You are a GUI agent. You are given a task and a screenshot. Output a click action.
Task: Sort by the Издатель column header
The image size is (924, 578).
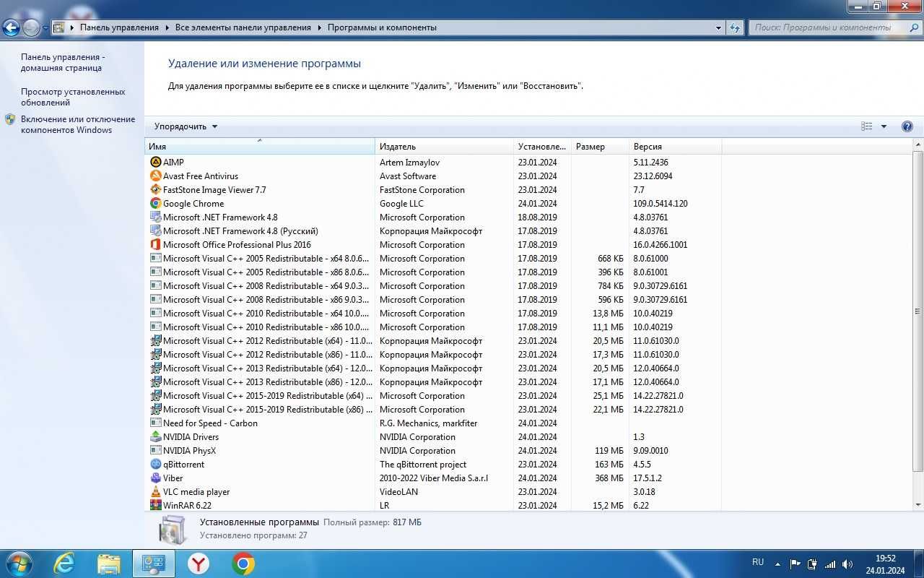(445, 147)
